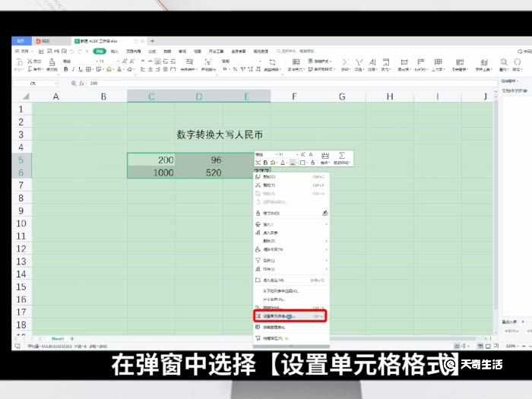The width and height of the screenshot is (532, 399).
Task: Click font color swatch in ribbon
Action: coord(119,69)
